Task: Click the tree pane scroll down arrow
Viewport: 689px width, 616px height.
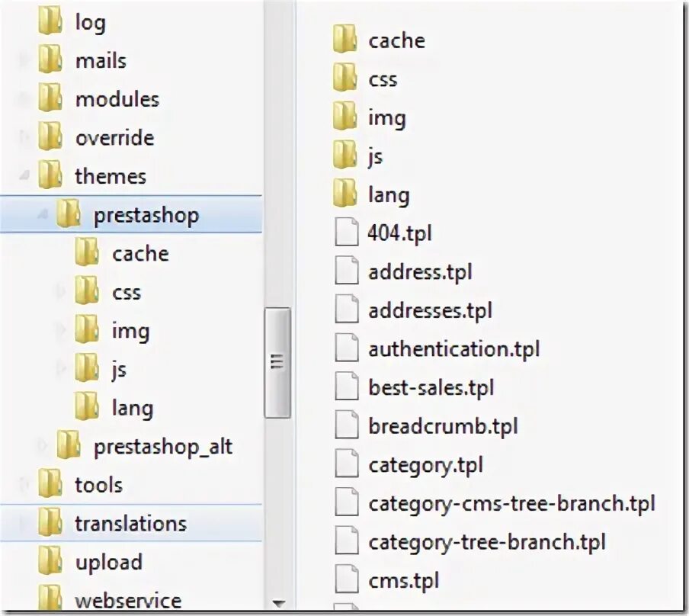Action: pos(279,603)
